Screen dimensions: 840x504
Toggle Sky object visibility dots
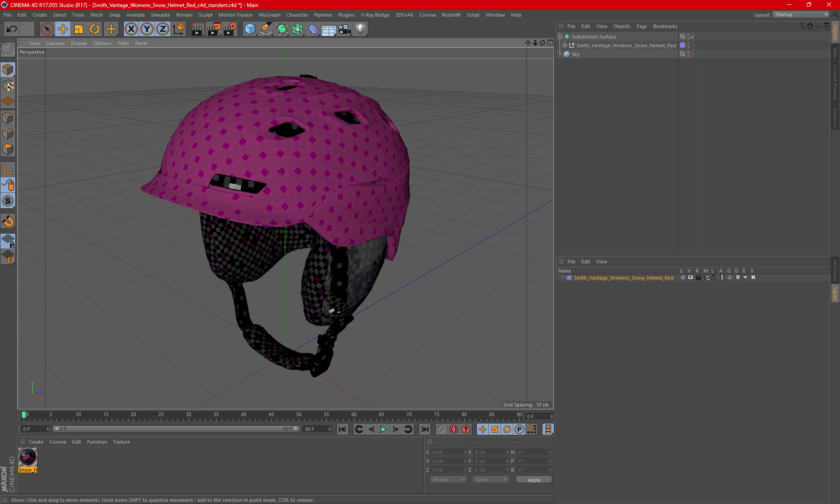click(688, 54)
